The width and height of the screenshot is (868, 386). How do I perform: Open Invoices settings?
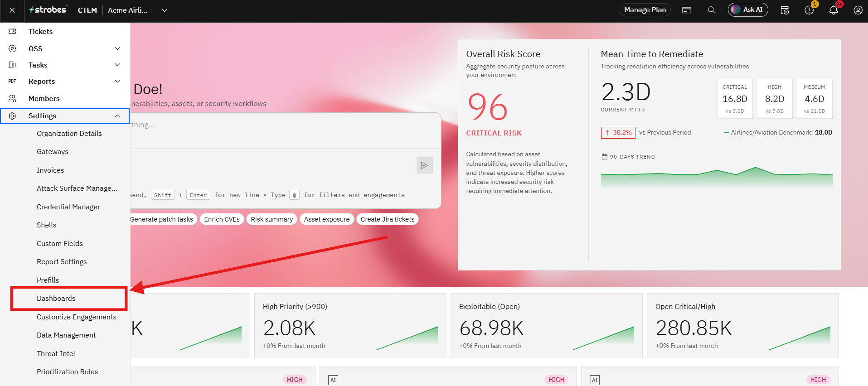point(50,170)
